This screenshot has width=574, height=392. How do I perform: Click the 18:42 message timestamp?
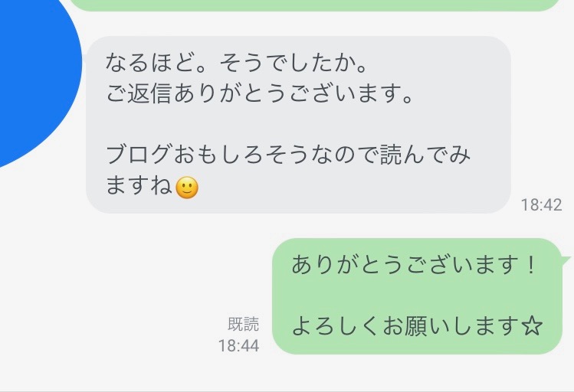[541, 204]
